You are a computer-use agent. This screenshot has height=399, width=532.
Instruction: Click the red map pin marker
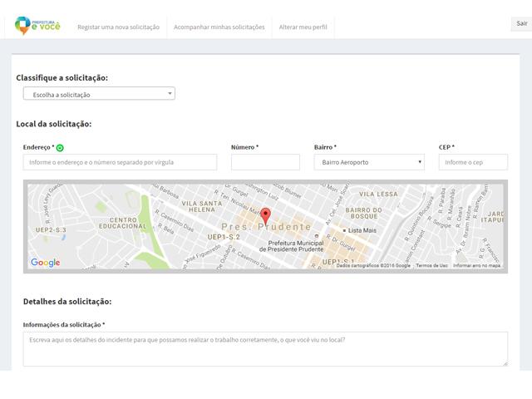[x=265, y=216]
